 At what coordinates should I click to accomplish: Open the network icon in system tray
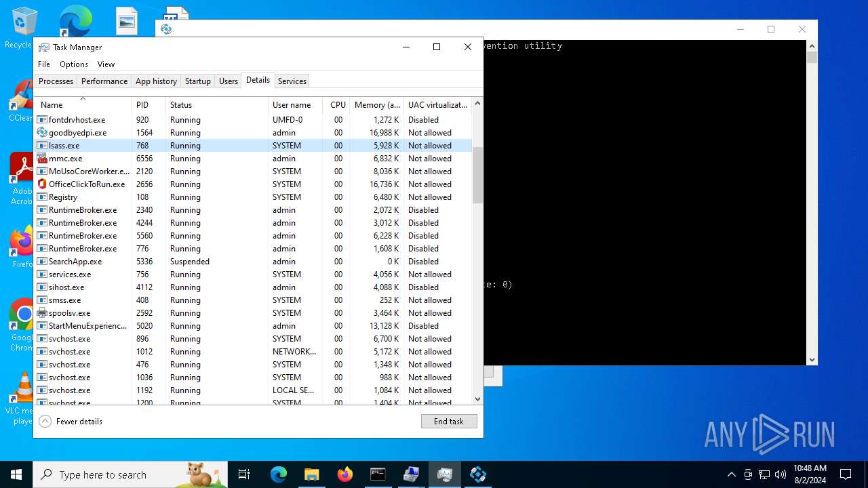coord(764,474)
